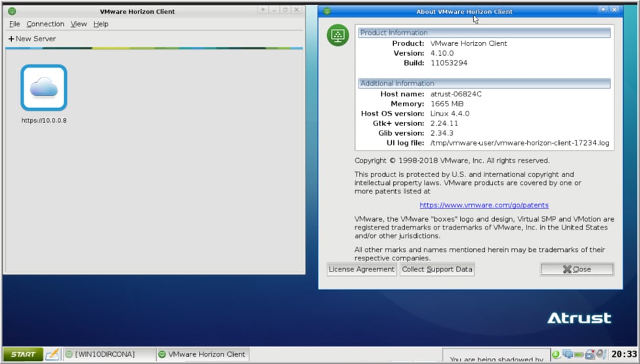Viewport: 640px width, 364px height.
Task: Click the Additional Information section header
Action: (484, 83)
